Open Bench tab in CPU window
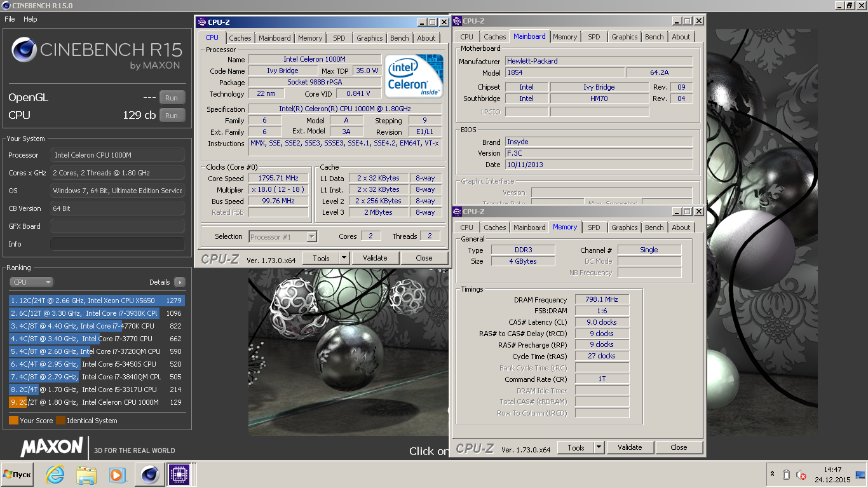The image size is (868, 488). 400,38
